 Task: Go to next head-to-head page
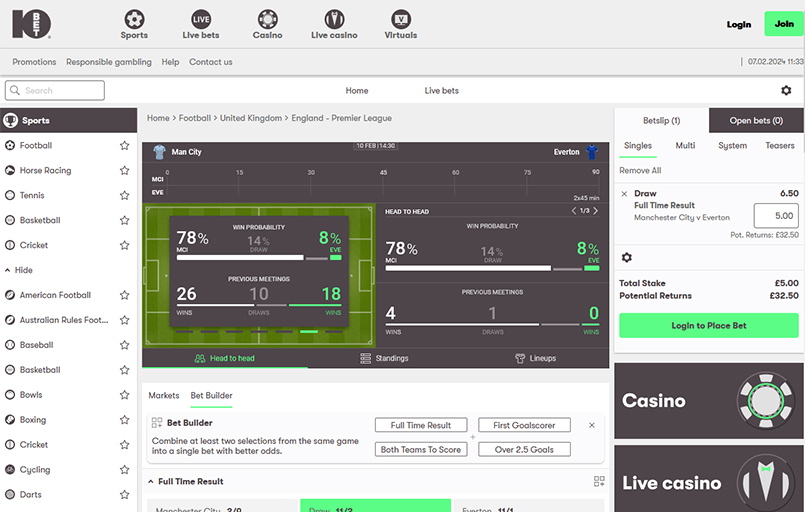click(x=596, y=211)
